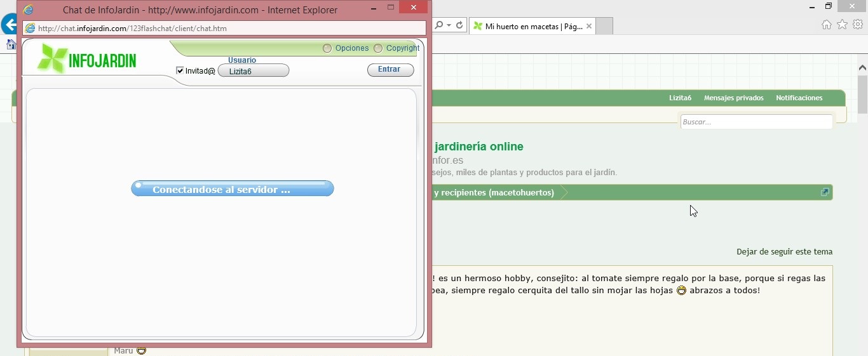Click the popup icon at breadcrumb bar end
Viewport: 868px width, 356px height.
click(825, 192)
